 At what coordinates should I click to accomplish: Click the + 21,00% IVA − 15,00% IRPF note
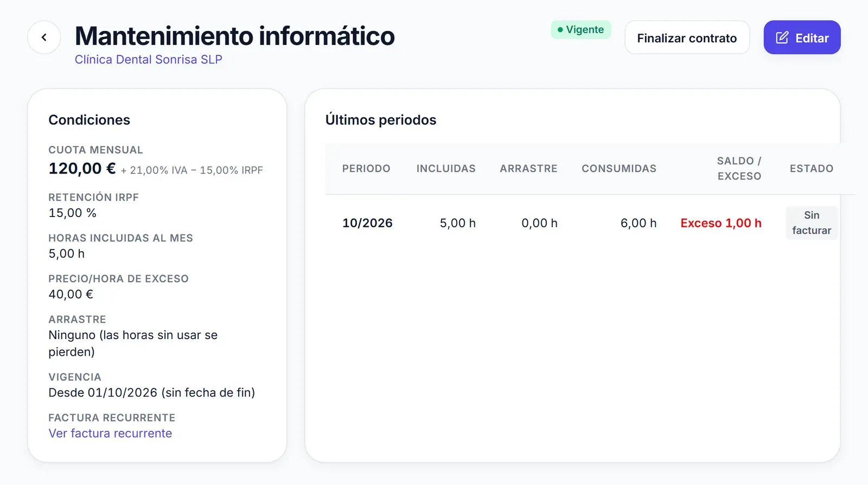(192, 170)
